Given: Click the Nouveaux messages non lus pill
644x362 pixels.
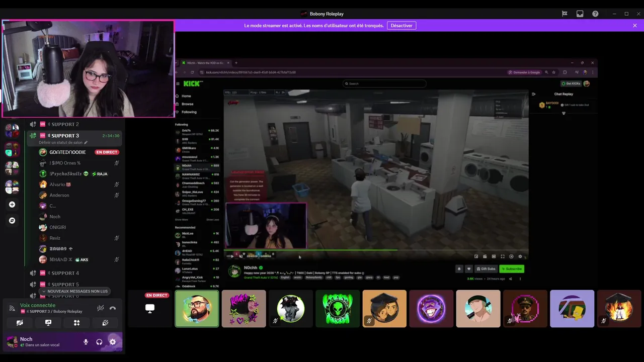Looking at the screenshot, I should pos(75,291).
